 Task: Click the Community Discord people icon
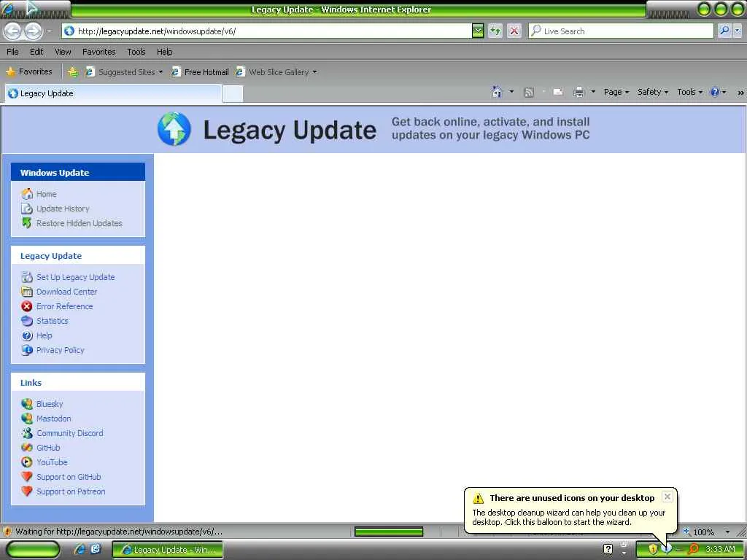[x=27, y=433]
